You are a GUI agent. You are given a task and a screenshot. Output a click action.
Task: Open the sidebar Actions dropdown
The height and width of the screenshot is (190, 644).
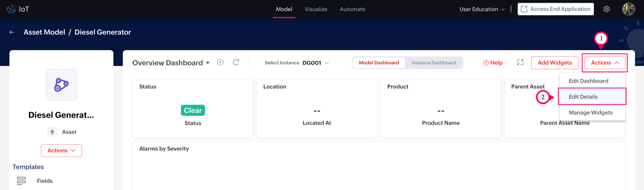point(61,150)
